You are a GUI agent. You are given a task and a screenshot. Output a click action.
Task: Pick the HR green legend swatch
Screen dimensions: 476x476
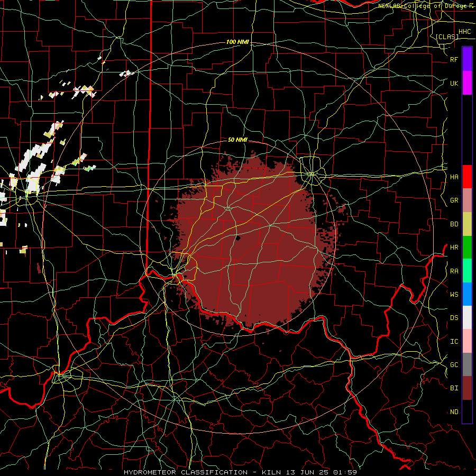(467, 248)
